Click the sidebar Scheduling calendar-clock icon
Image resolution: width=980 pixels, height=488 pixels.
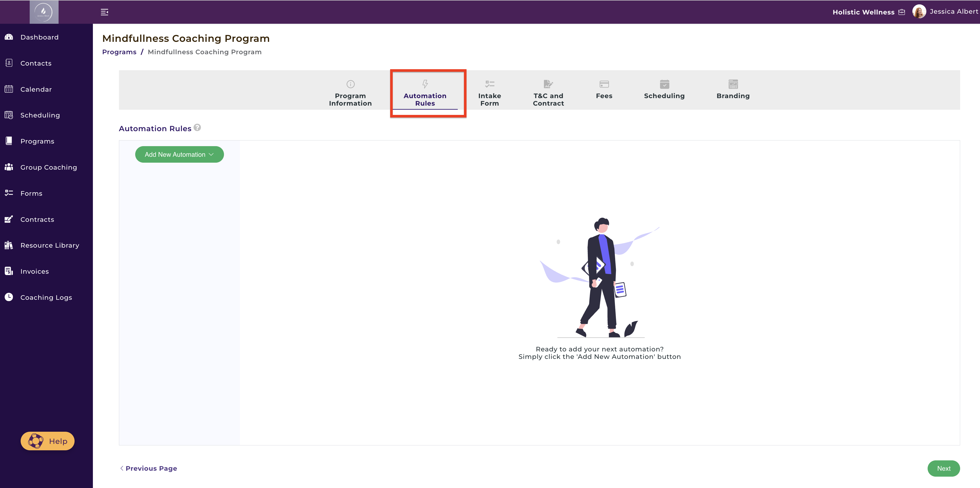[x=9, y=115]
